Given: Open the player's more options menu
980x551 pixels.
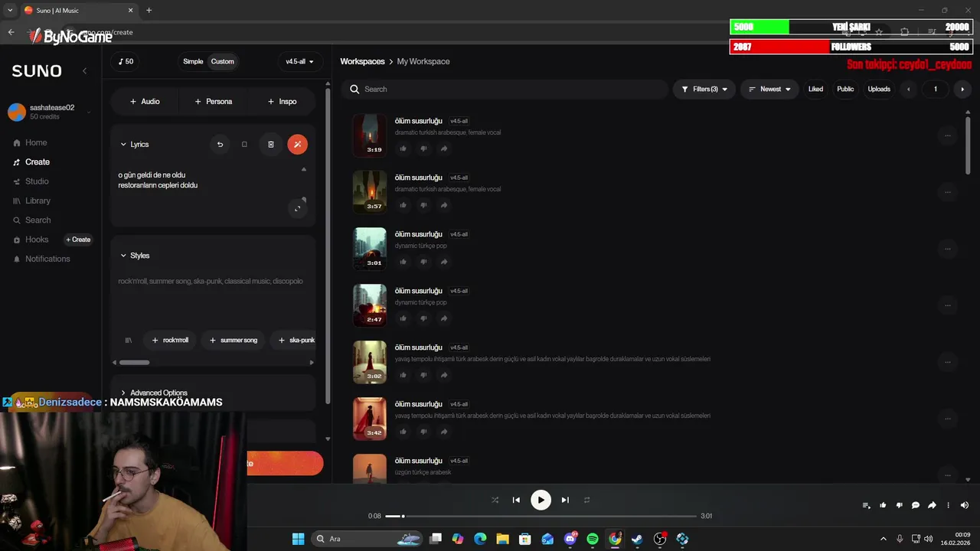Looking at the screenshot, I should [948, 505].
